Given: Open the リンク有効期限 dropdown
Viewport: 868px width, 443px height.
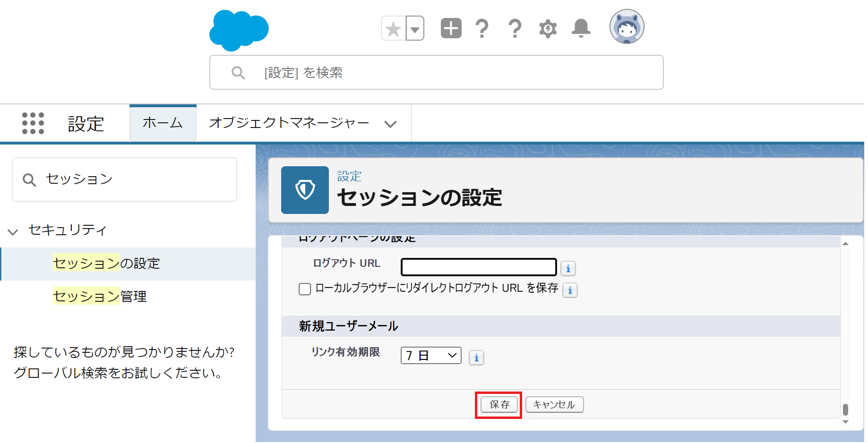Looking at the screenshot, I should [430, 356].
